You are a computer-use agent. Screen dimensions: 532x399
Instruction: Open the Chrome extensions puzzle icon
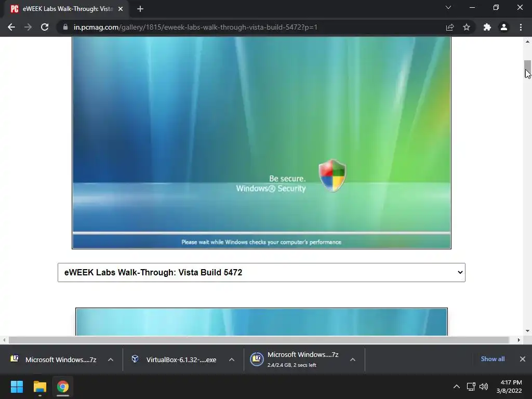point(487,27)
